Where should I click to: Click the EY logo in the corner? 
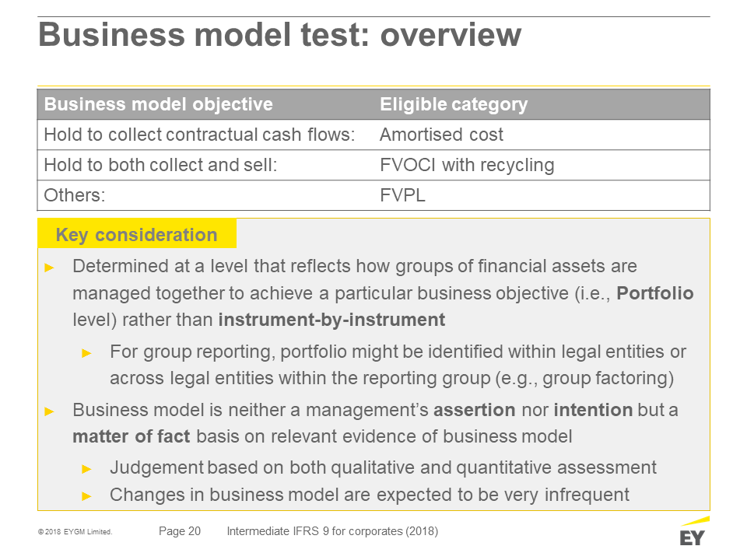(693, 532)
